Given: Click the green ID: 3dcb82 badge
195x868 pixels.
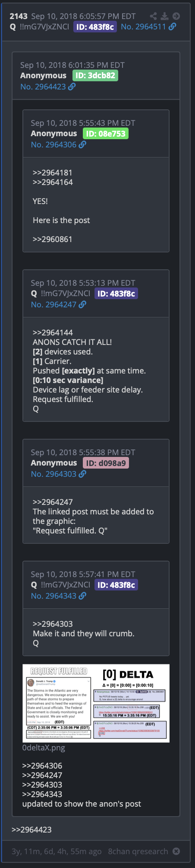Looking at the screenshot, I should click(x=95, y=75).
